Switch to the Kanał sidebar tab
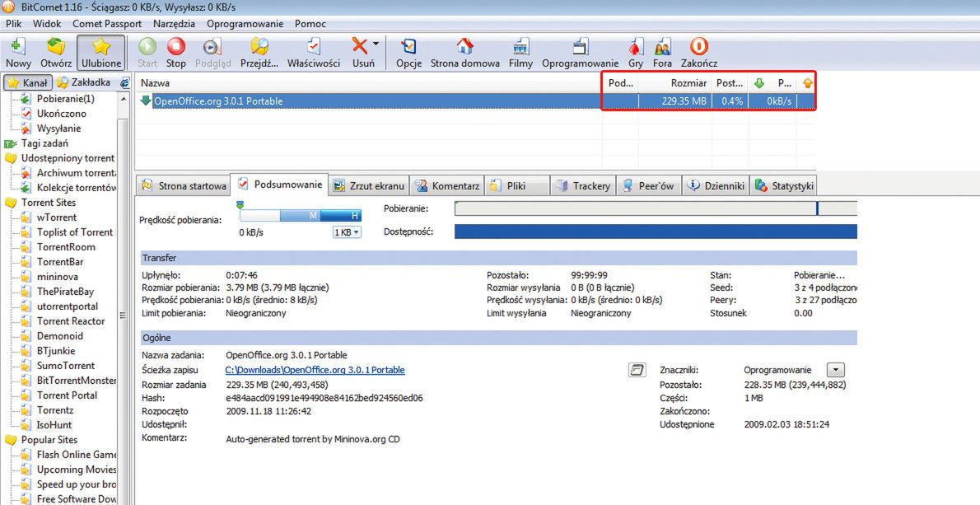This screenshot has width=980, height=505. point(28,82)
